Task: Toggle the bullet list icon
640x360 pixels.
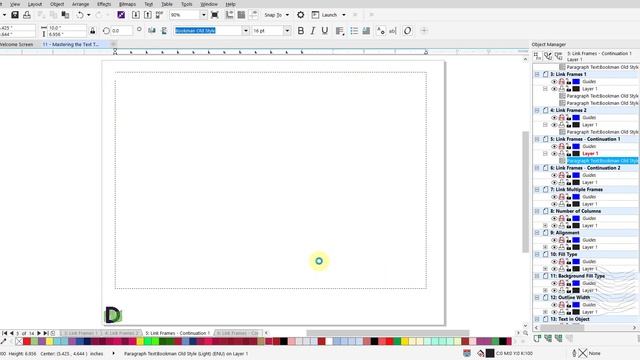Action: click(354, 31)
